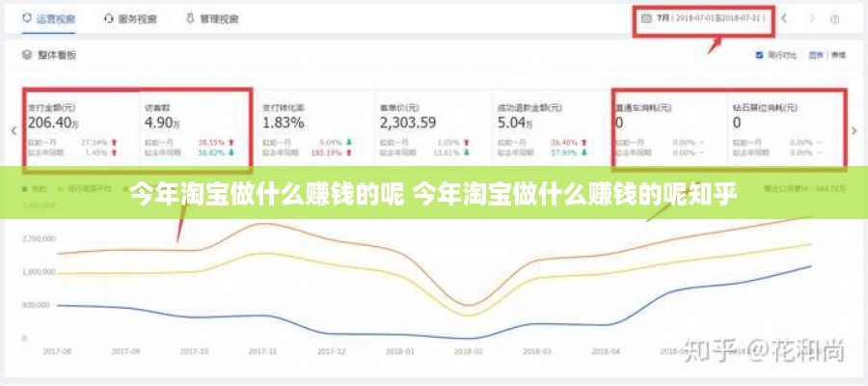
Task: Switch to 表格 table view
Action: (x=838, y=55)
